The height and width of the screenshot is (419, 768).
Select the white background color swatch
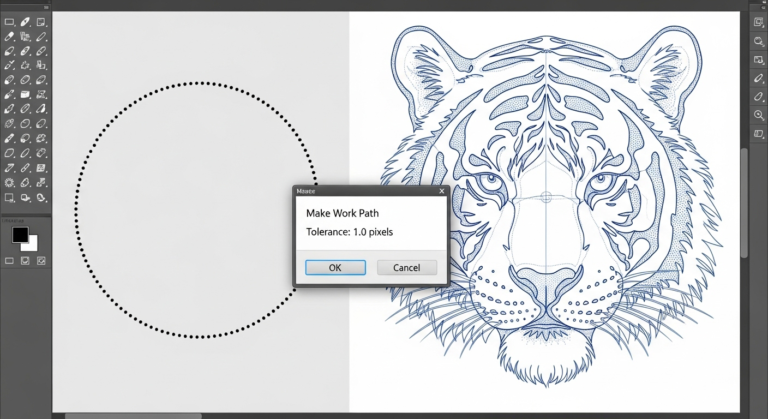point(31,245)
